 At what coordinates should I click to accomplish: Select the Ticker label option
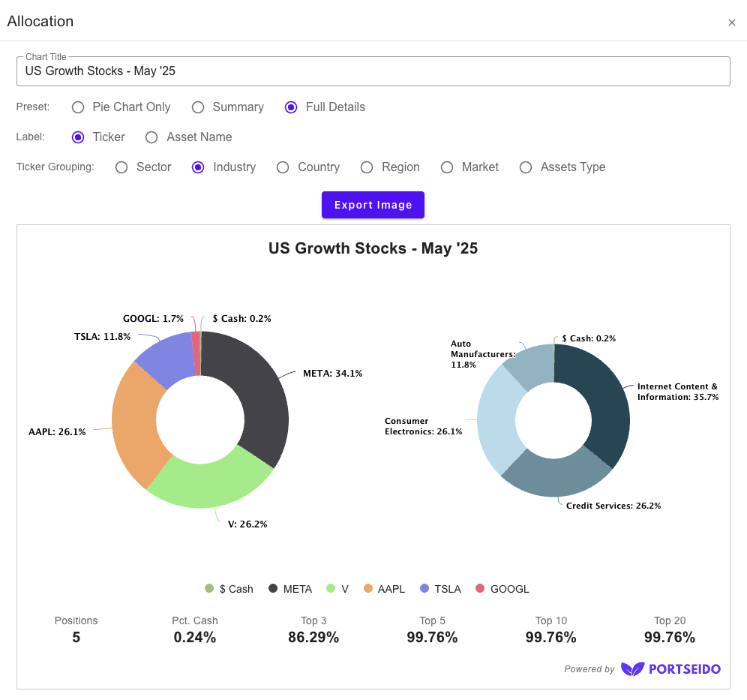[78, 137]
